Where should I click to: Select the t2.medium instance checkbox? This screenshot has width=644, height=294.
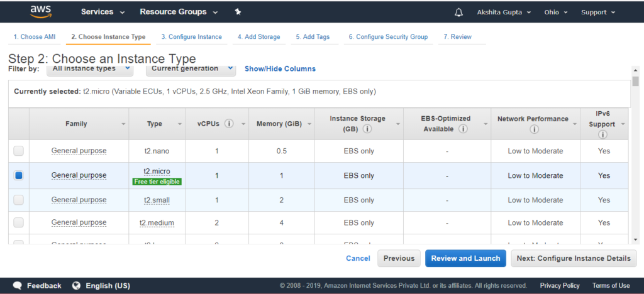coord(18,222)
